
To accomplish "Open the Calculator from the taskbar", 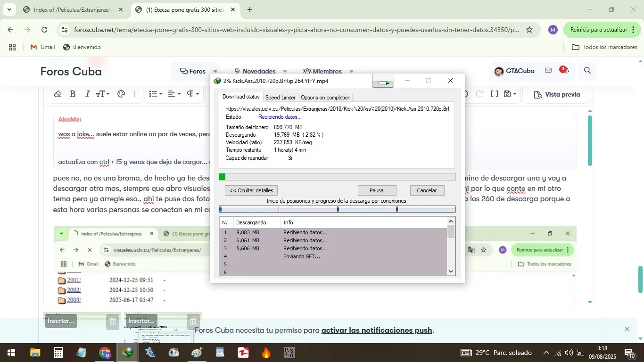I will pos(58,352).
